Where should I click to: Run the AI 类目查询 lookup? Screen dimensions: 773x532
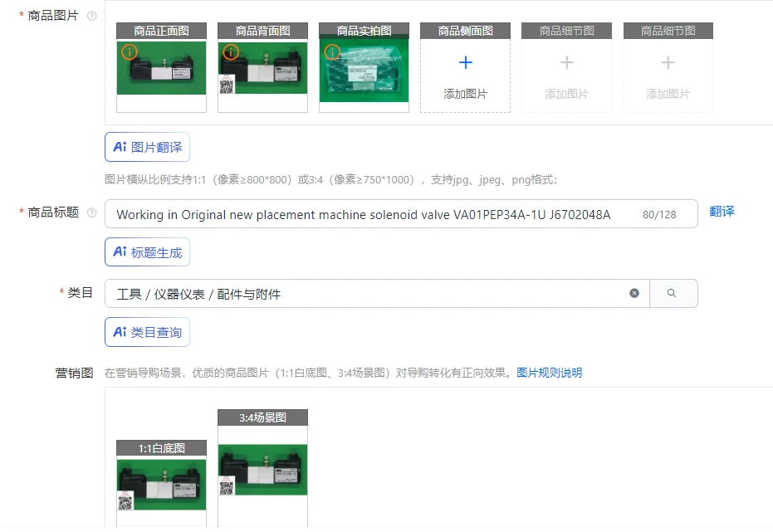coord(147,332)
